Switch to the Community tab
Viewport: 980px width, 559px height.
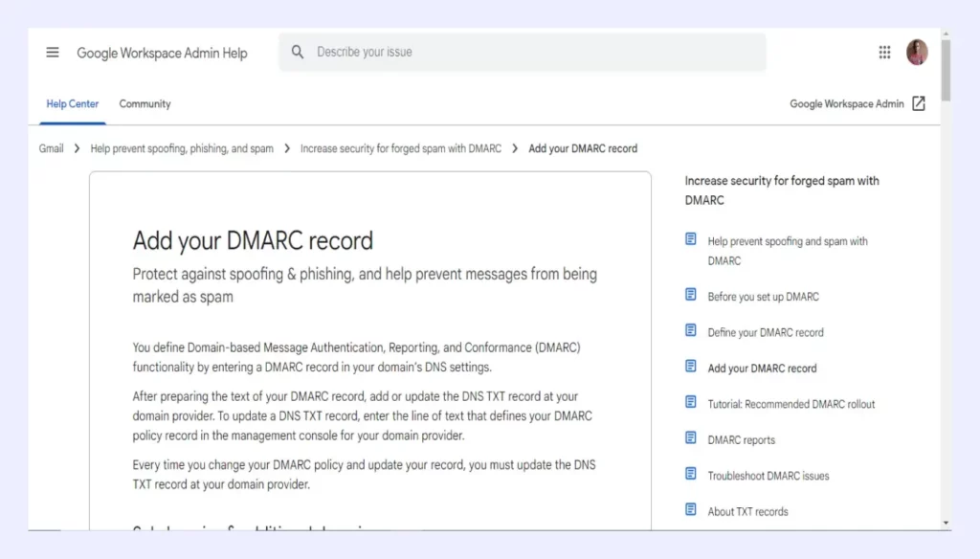tap(145, 103)
